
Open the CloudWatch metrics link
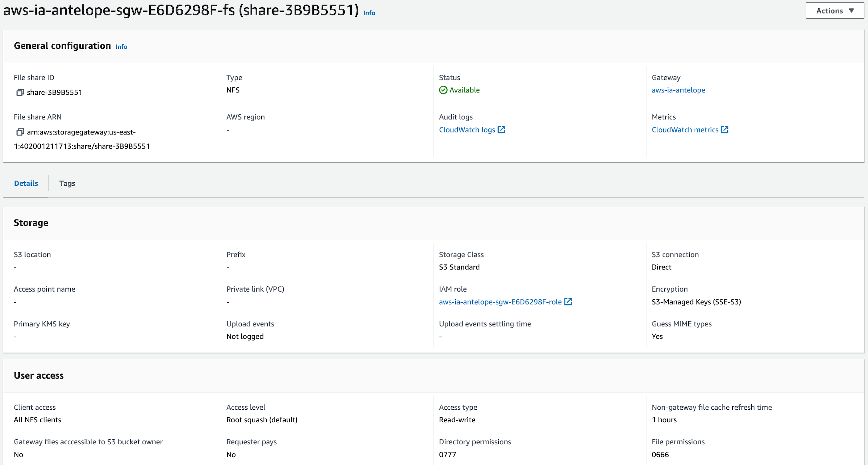[685, 129]
